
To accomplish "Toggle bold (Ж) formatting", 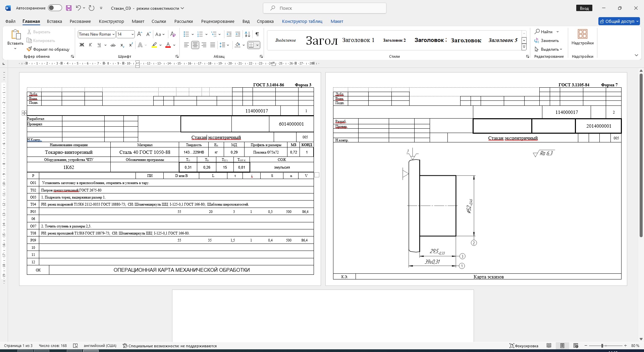I will click(82, 45).
